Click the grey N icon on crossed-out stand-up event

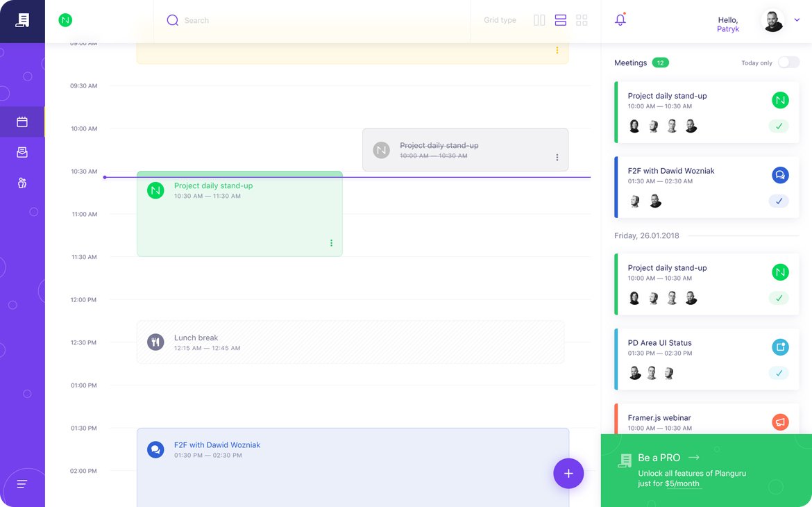(381, 150)
